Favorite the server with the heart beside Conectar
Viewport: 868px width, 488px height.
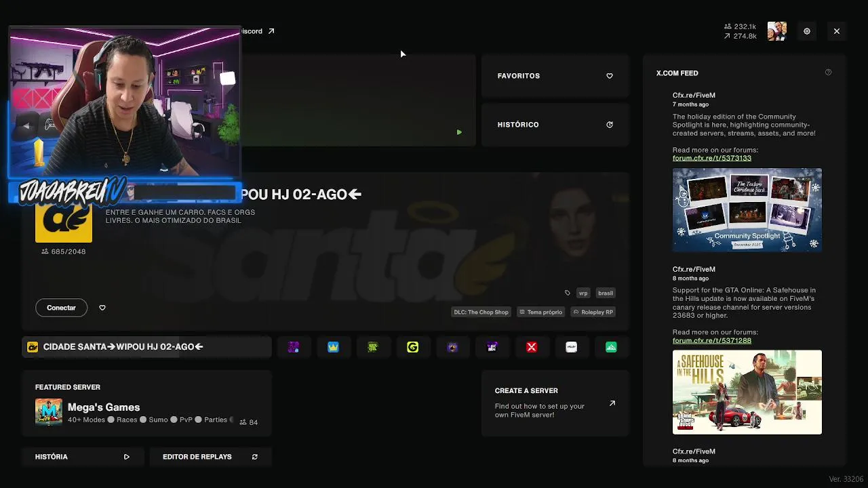tap(102, 308)
